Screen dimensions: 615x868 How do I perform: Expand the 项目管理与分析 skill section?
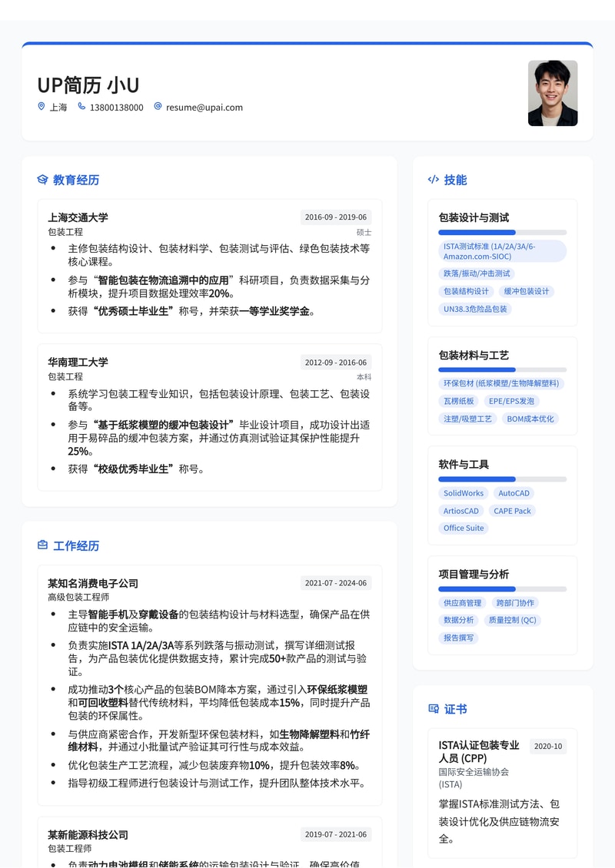click(474, 575)
